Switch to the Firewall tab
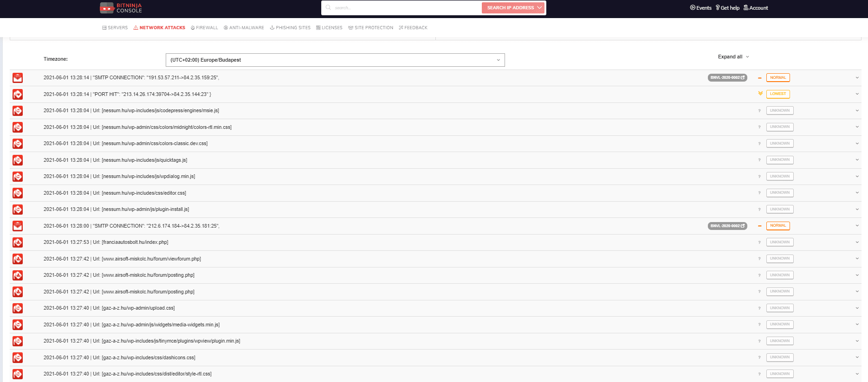This screenshot has height=382, width=868. 204,28
